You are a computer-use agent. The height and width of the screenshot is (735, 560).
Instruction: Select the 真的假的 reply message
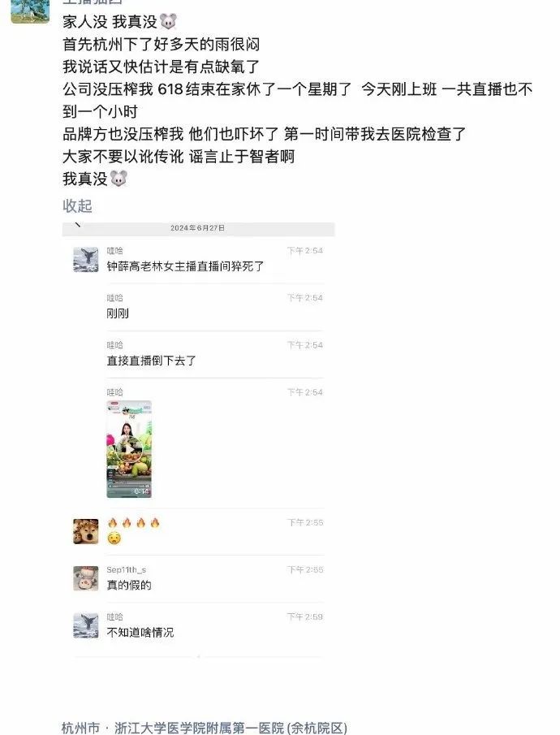pos(129,585)
